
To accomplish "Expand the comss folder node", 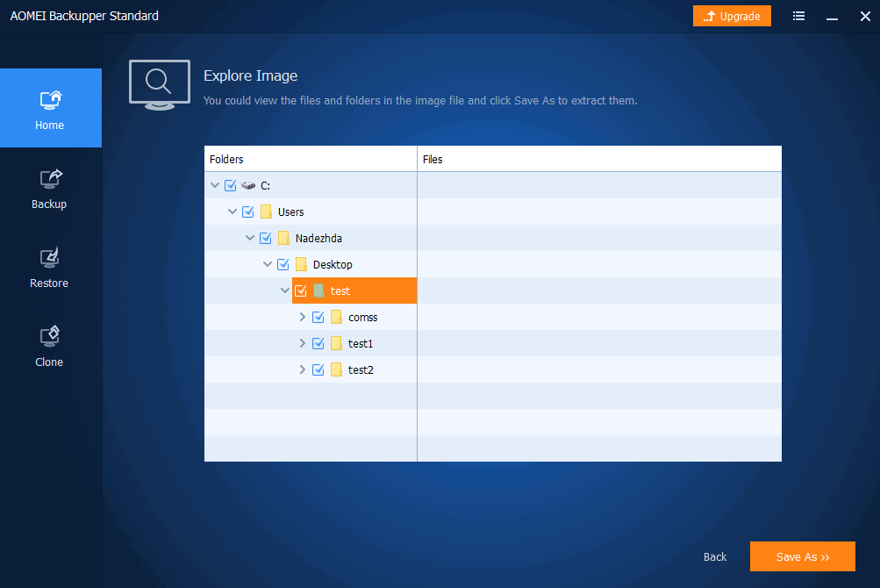I will pos(303,318).
